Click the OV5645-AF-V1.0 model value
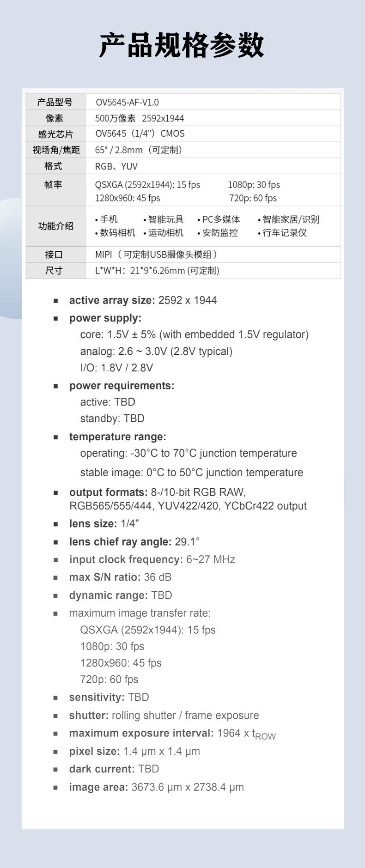Viewport: 365px width, 868px height. point(127,102)
